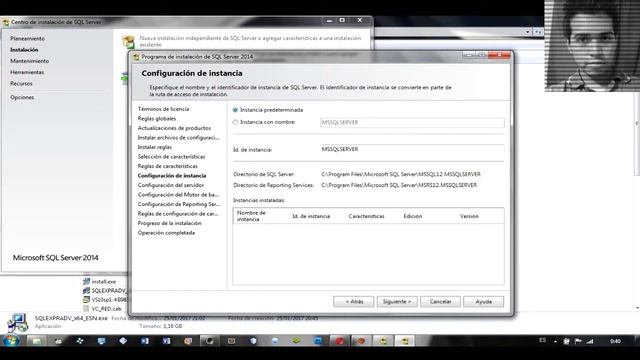
Task: Cancel setup with the Cancelar button
Action: [x=440, y=302]
